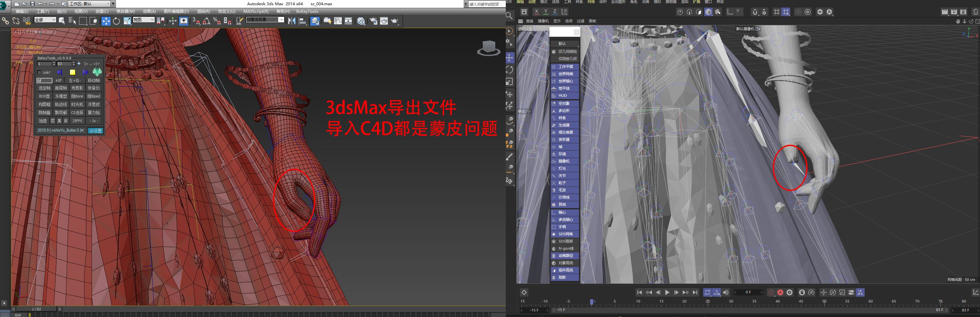Open the 视图 reference coordinate dropdown

pos(144,20)
